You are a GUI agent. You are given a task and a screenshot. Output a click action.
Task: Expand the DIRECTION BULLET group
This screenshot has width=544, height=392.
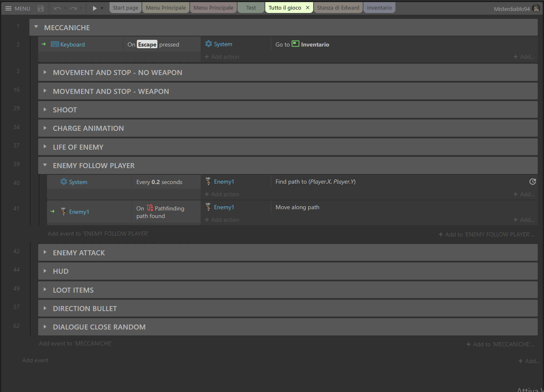click(x=45, y=308)
